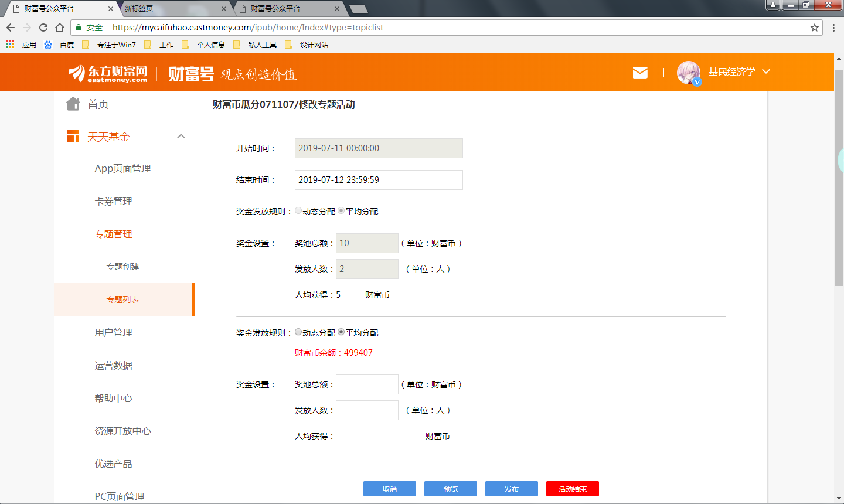Click the 取消 button

pyautogui.click(x=390, y=489)
